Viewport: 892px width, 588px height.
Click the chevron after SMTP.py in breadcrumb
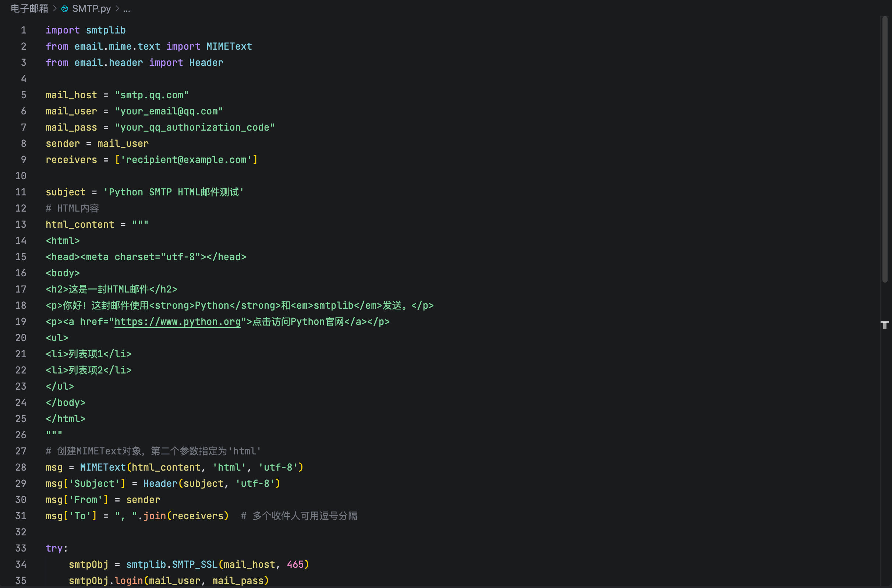pyautogui.click(x=117, y=8)
